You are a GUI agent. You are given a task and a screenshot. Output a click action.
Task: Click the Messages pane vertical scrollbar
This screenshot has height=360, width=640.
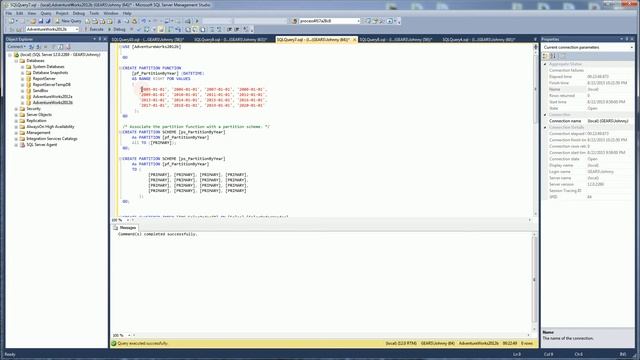[x=535, y=281]
